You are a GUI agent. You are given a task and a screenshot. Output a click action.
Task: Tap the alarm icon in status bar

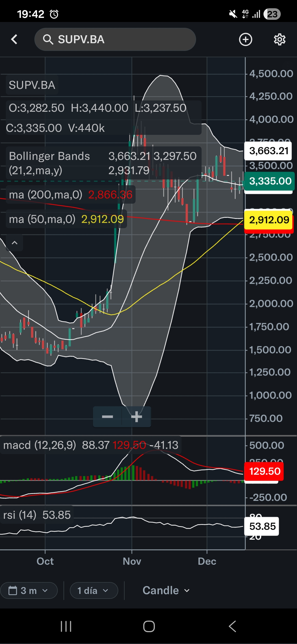(54, 14)
